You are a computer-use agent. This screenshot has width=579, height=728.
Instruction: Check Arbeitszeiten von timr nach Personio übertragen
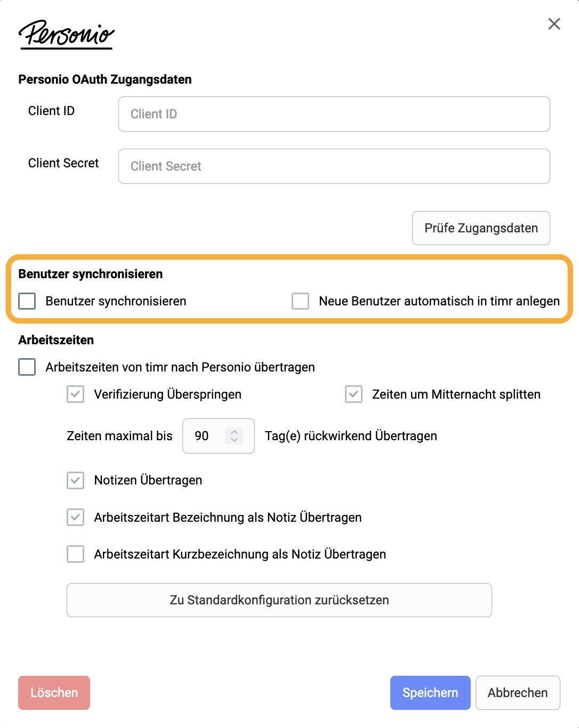pyautogui.click(x=27, y=367)
